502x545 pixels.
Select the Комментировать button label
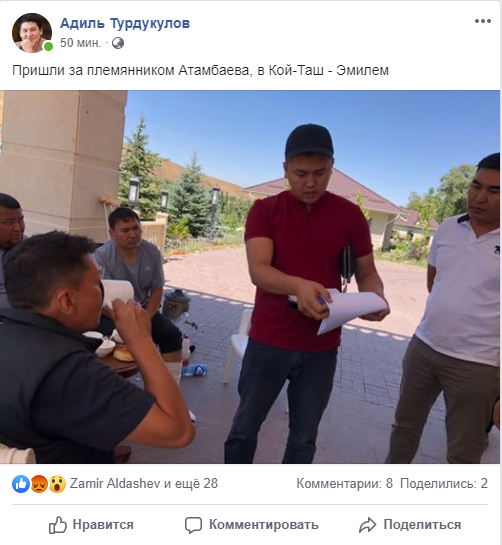(x=264, y=525)
